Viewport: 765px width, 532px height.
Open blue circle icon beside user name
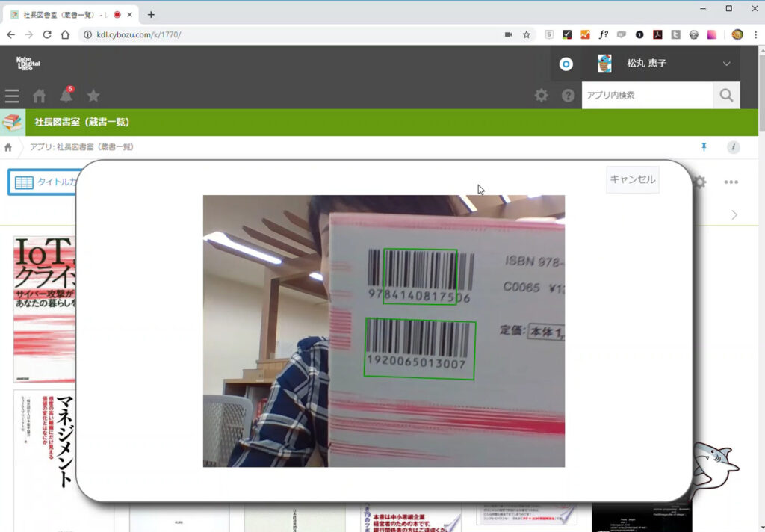click(x=566, y=64)
